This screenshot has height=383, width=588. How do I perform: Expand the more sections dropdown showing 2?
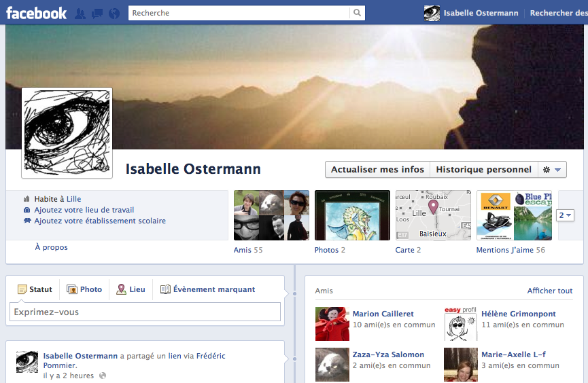(x=566, y=215)
